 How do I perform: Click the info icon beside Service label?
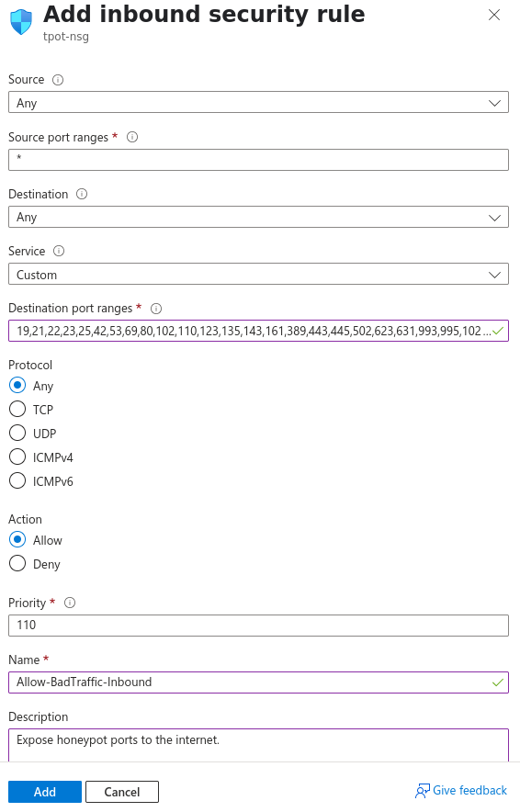(59, 251)
